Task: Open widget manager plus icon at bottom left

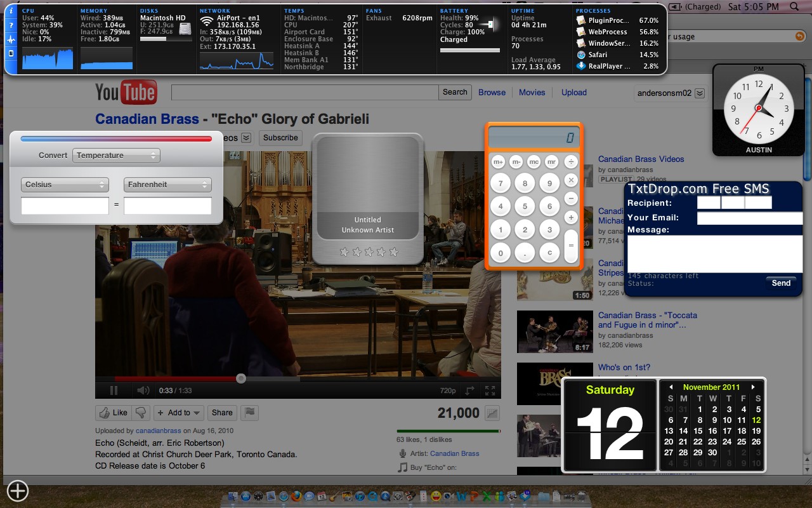Action: coord(18,491)
